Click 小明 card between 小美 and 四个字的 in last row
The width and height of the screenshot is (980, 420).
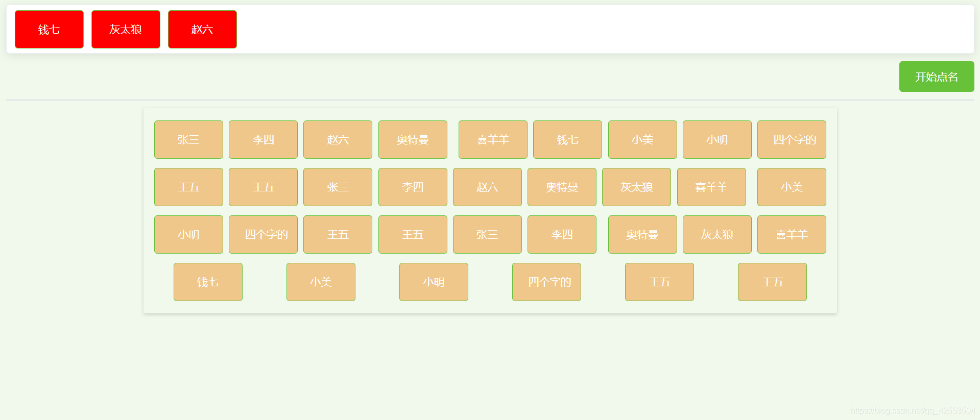coord(434,282)
